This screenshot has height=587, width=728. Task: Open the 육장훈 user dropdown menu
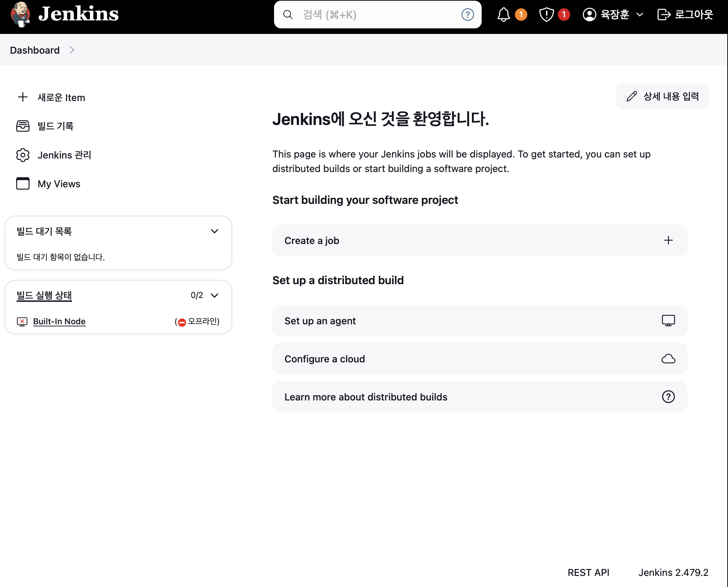tap(639, 15)
